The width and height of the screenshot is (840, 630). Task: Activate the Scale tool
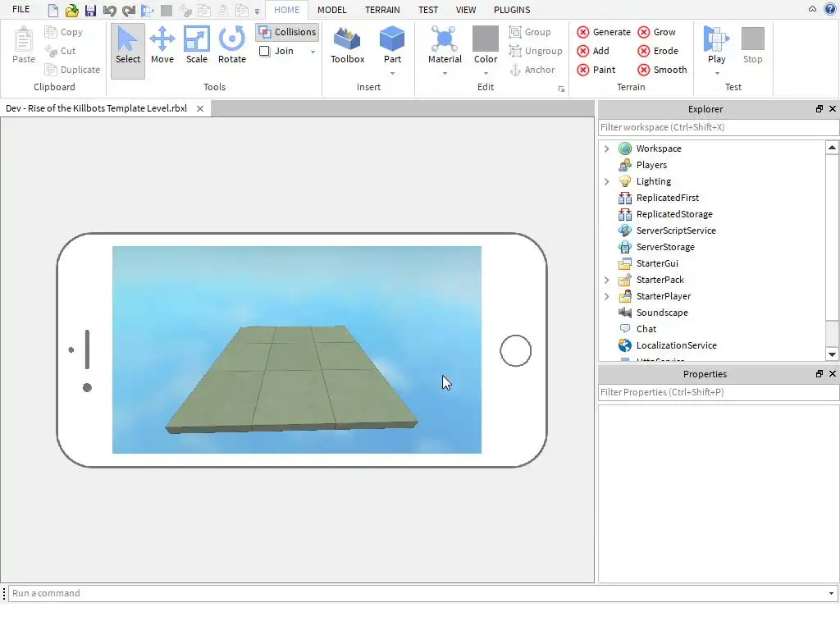(196, 46)
